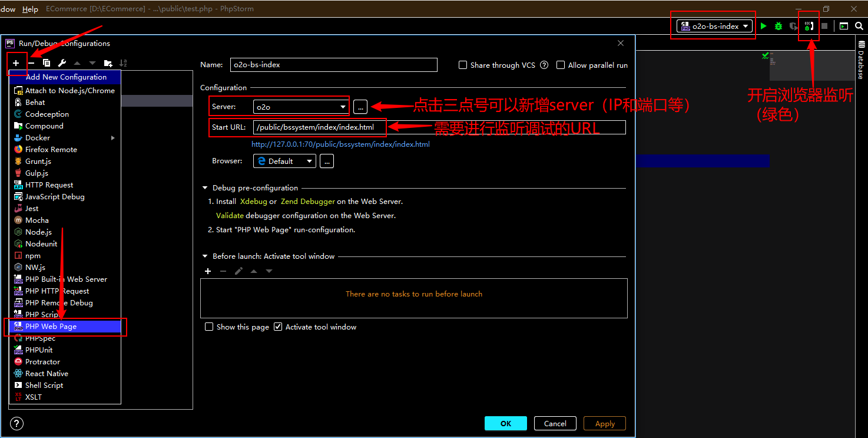
Task: Click the Cancel button
Action: (x=555, y=423)
